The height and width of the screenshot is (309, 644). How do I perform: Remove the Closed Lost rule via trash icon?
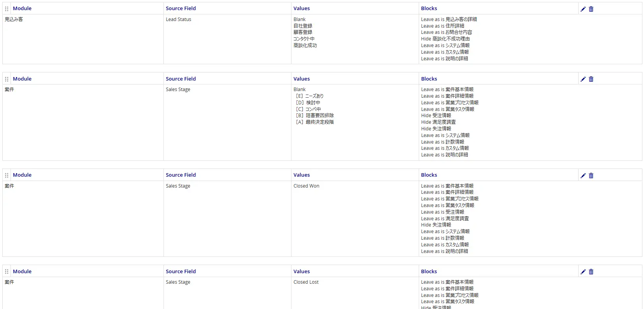click(591, 272)
